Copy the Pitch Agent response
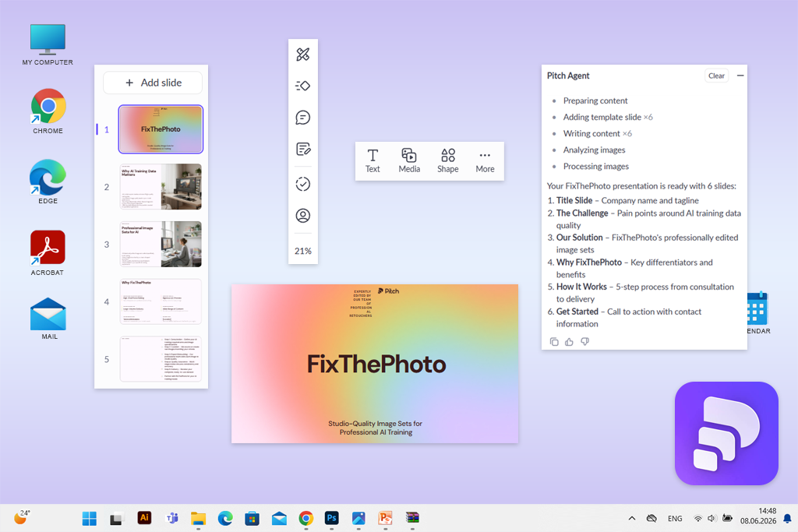Image resolution: width=798 pixels, height=532 pixels. (x=554, y=342)
